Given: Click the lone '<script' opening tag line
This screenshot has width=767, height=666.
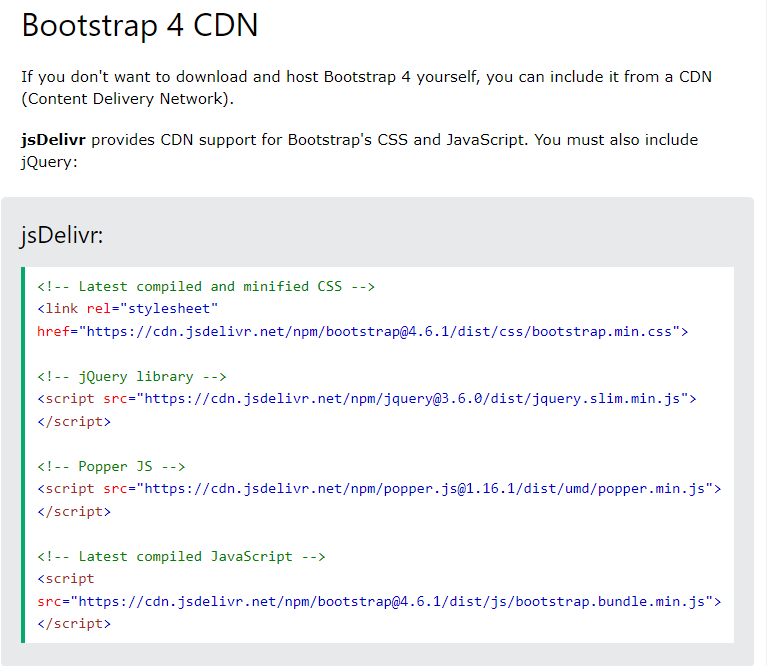Looking at the screenshot, I should coord(66,579).
